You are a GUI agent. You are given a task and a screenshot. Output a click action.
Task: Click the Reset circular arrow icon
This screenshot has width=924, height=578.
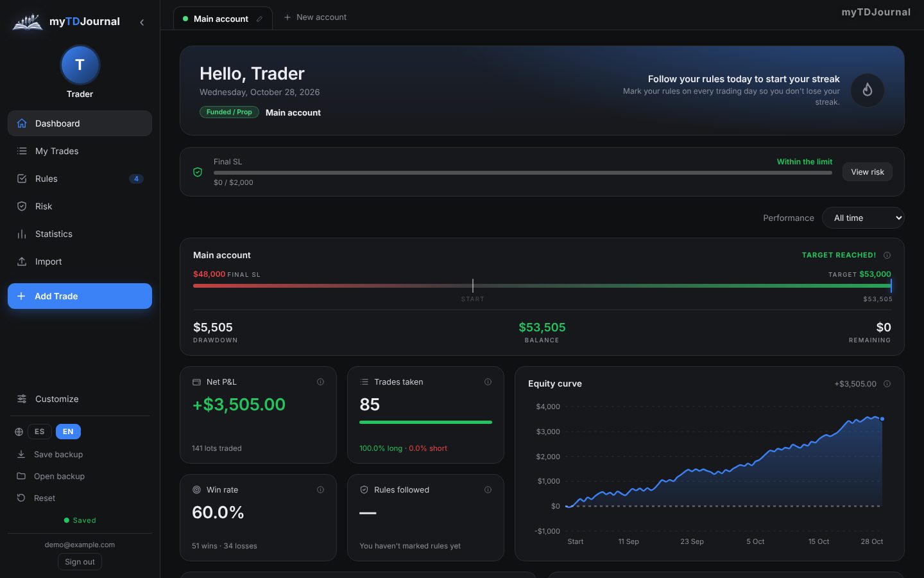click(x=21, y=498)
